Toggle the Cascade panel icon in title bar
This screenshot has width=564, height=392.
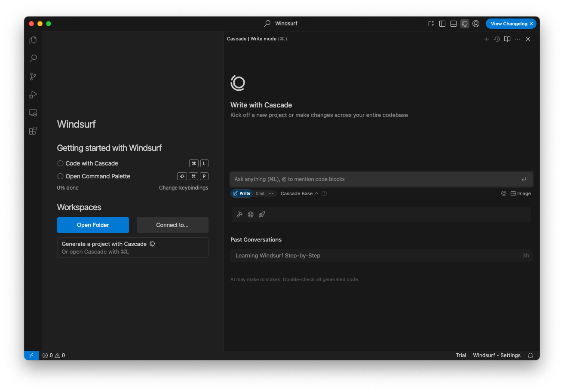click(465, 24)
